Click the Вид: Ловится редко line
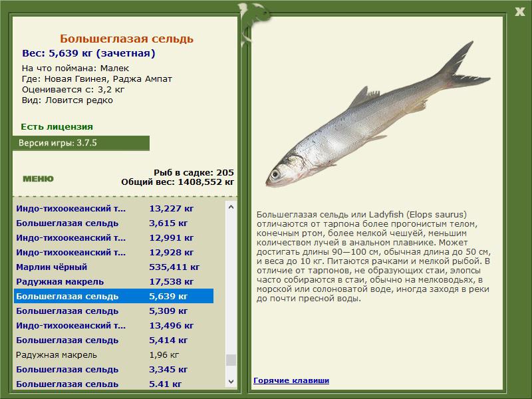This screenshot has width=532, height=399. coord(67,100)
